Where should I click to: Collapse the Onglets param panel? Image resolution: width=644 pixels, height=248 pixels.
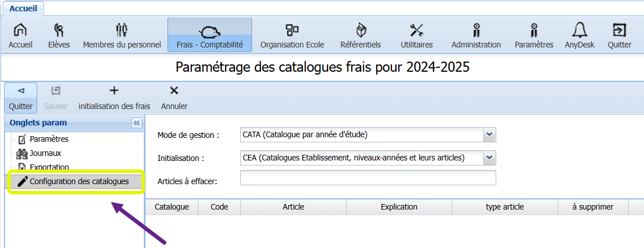(x=136, y=123)
